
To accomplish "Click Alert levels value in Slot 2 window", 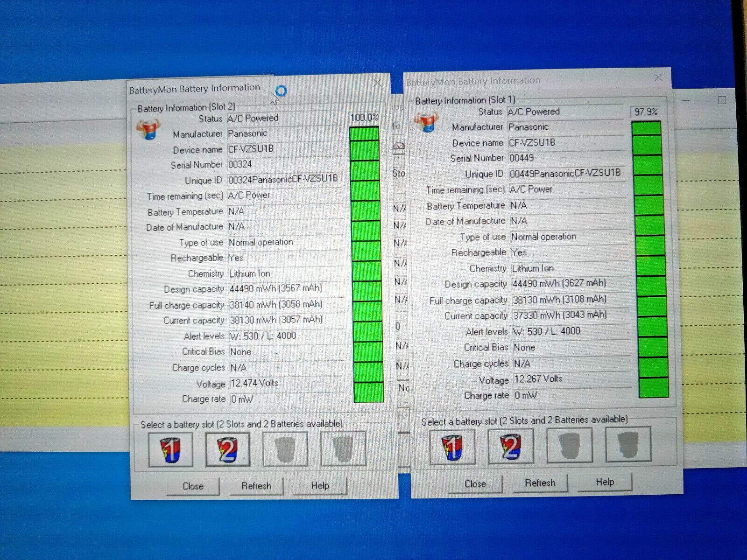I will pyautogui.click(x=287, y=336).
